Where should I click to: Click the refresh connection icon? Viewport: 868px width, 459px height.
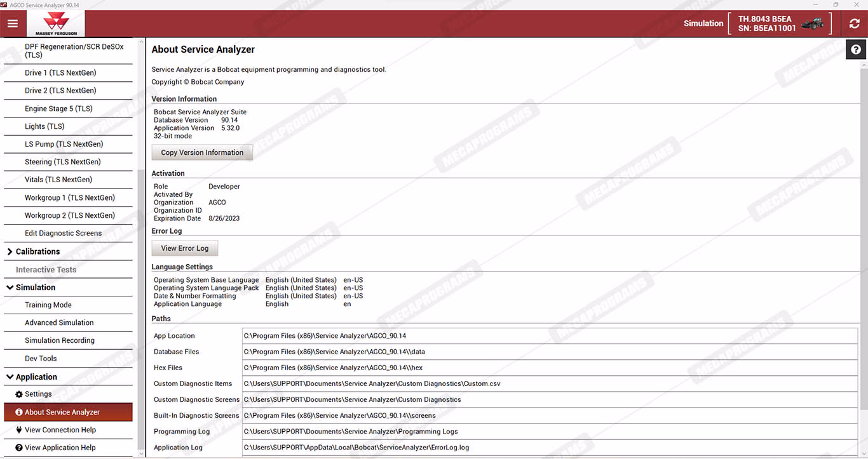pyautogui.click(x=855, y=23)
